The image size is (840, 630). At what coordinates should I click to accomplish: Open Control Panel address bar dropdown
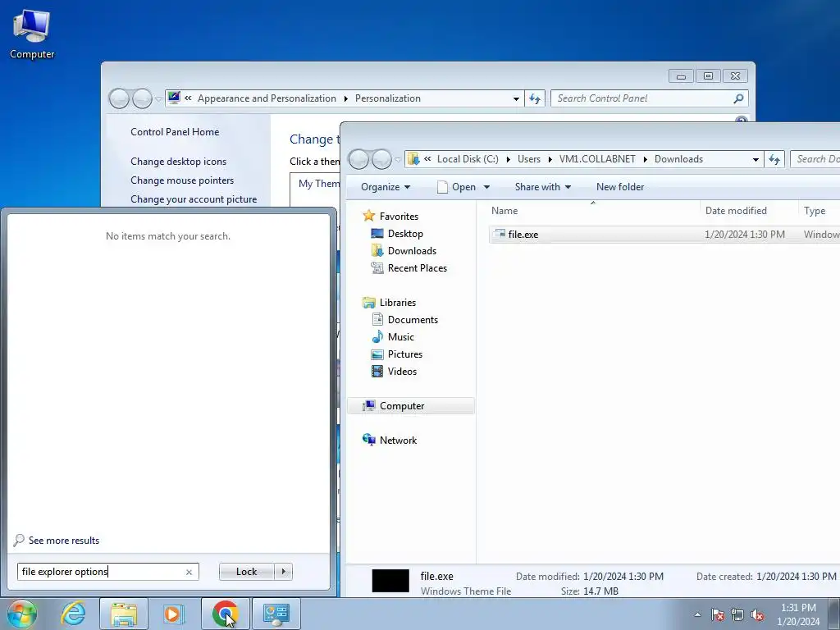click(516, 98)
